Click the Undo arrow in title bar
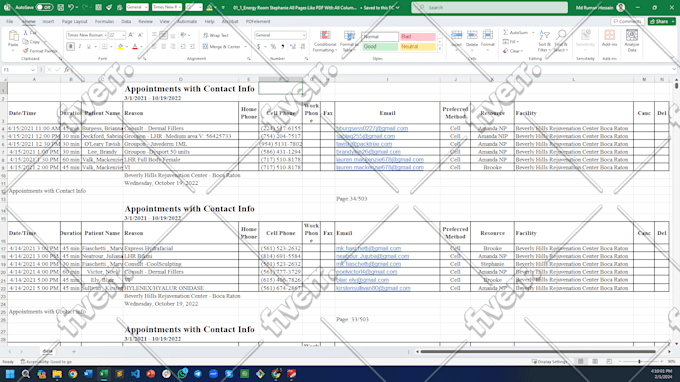 [71, 7]
